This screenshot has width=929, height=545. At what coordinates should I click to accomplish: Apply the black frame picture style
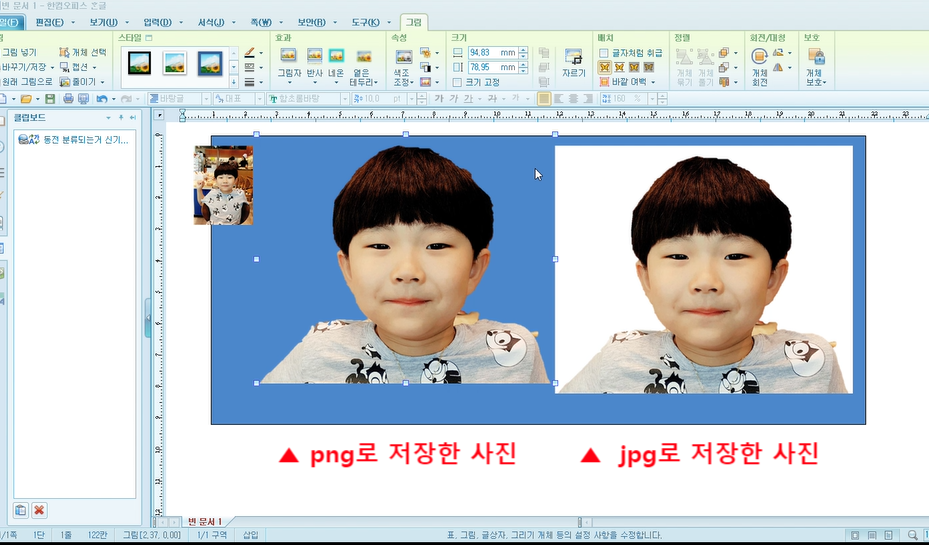coord(140,63)
